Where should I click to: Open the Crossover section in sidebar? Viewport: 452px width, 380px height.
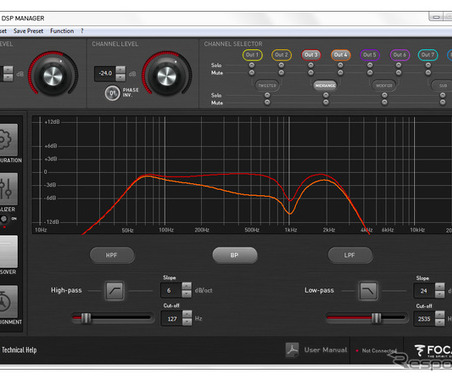coord(8,252)
